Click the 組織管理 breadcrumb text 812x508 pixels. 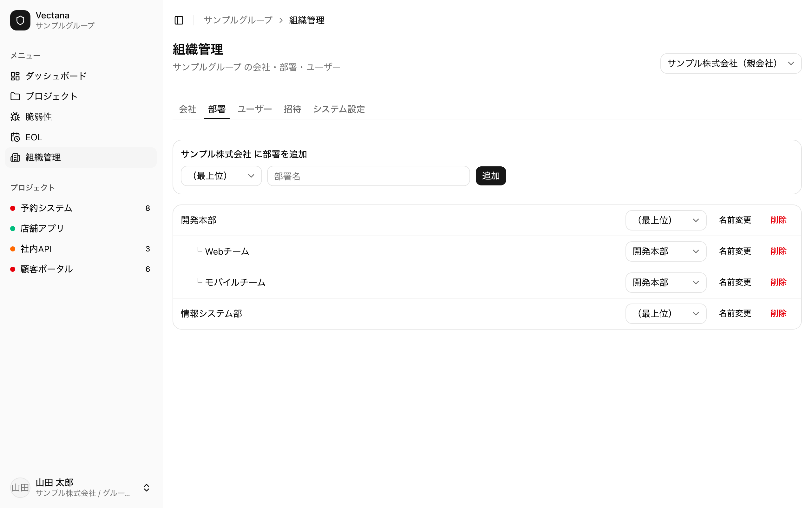(x=307, y=20)
